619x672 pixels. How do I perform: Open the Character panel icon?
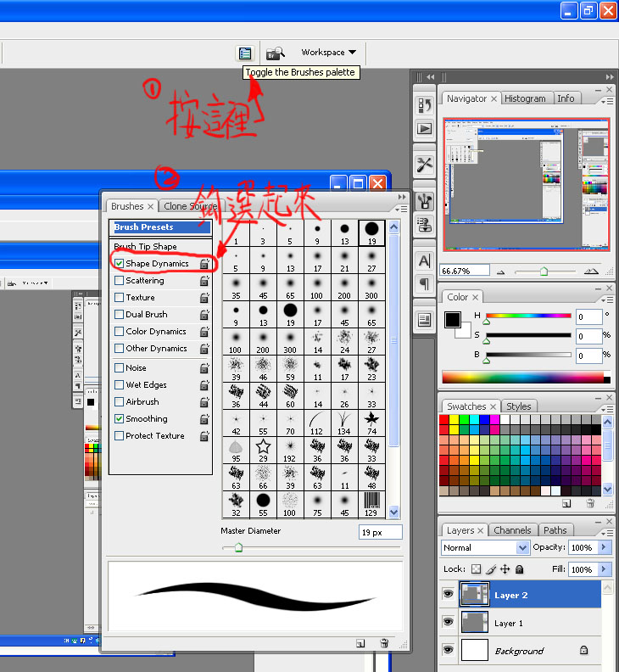tap(425, 260)
